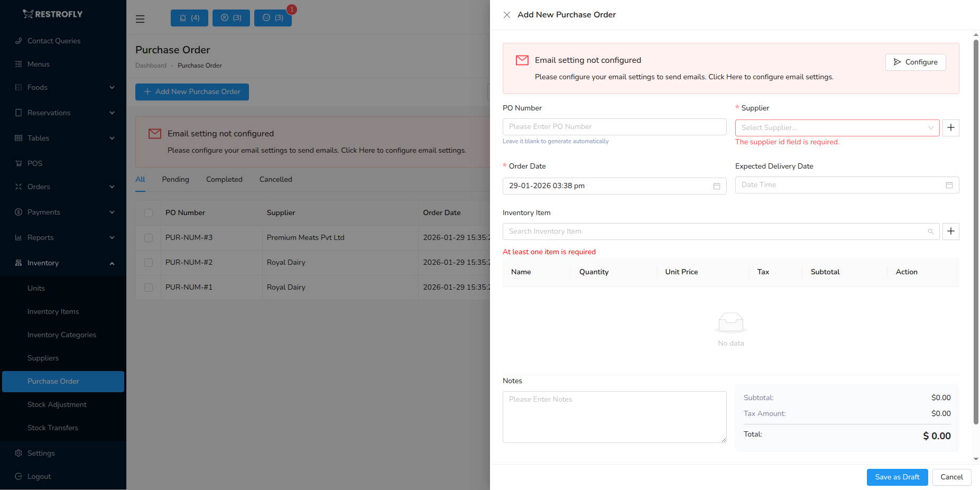
Task: Check the checkbox for PUR-NUM-#1 row
Action: (x=148, y=288)
